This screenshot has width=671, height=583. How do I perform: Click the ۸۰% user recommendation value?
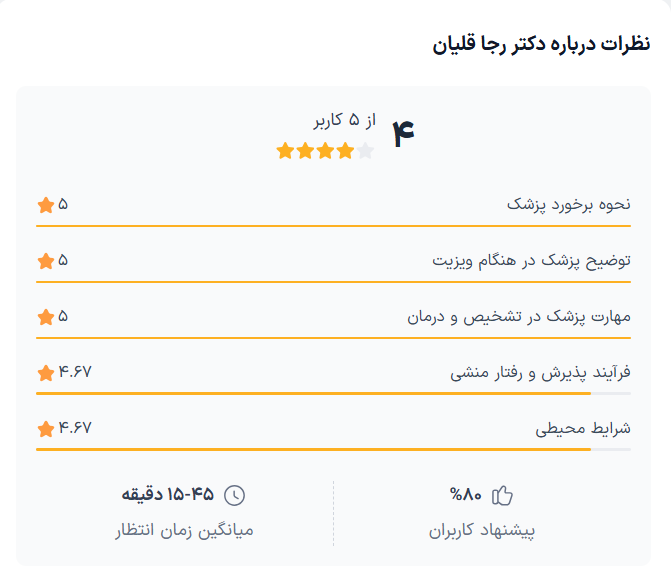466,495
